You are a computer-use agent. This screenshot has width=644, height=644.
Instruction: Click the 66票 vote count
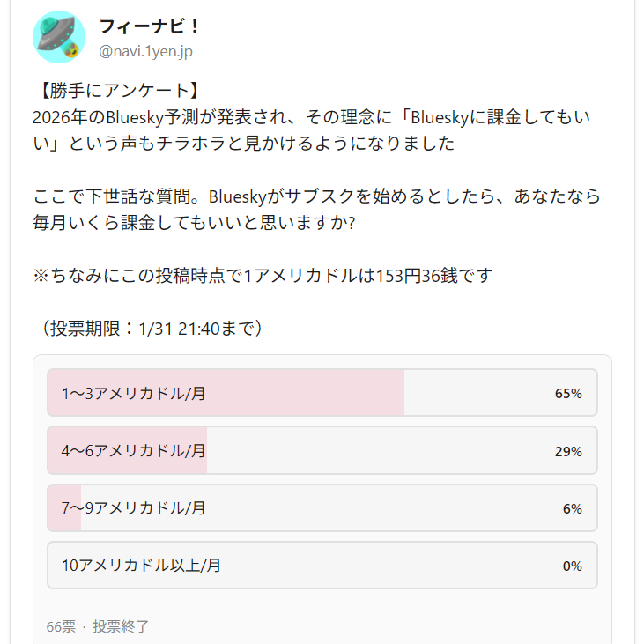(61, 626)
